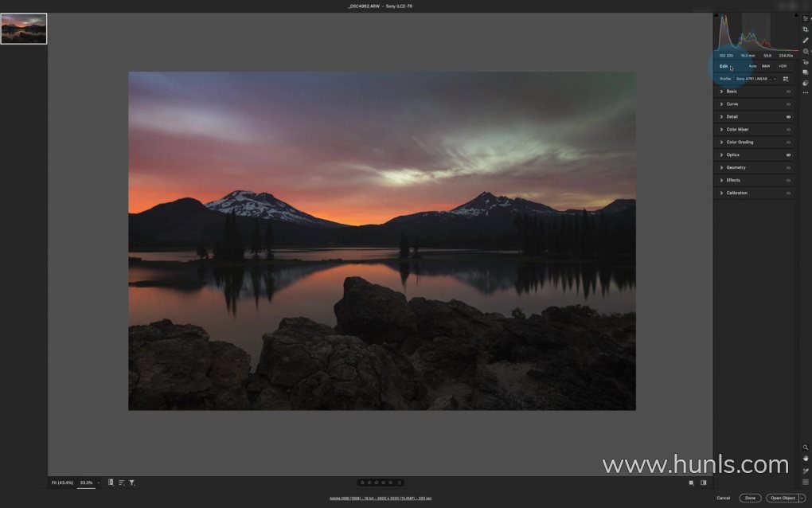Viewport: 812px width, 508px height.
Task: Click the histogram graph
Action: coord(756,32)
